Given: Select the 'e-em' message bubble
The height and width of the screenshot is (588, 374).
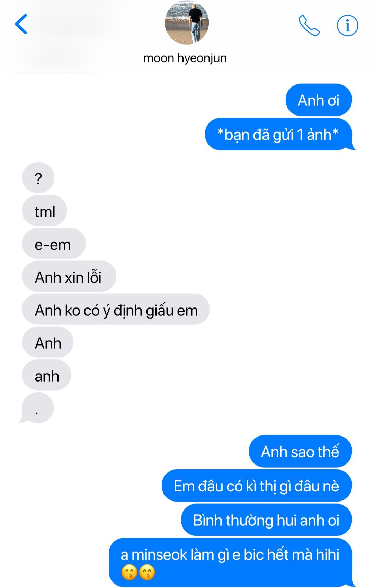Looking at the screenshot, I should pyautogui.click(x=54, y=244).
